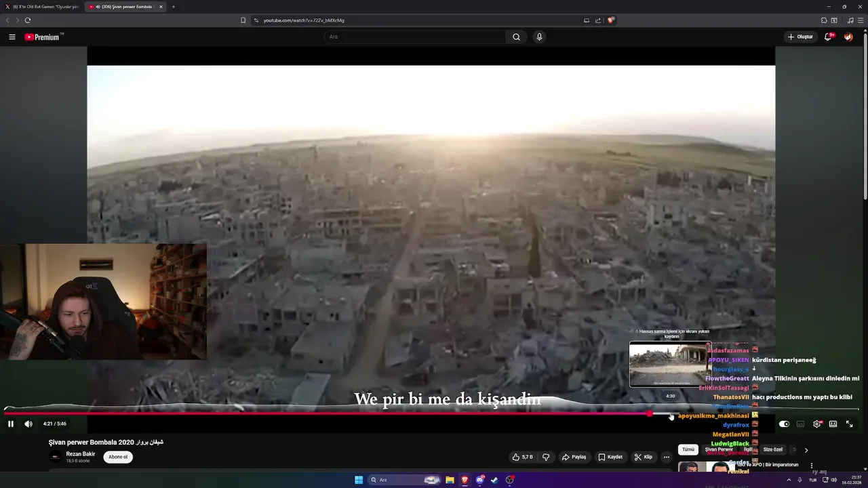This screenshot has width=868, height=488.
Task: Switch to the theater mode view
Action: pos(833,424)
